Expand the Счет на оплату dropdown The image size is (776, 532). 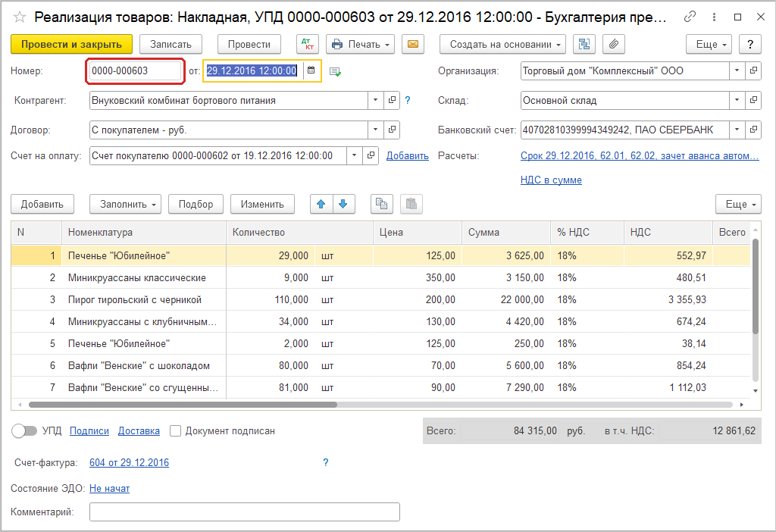coord(355,155)
